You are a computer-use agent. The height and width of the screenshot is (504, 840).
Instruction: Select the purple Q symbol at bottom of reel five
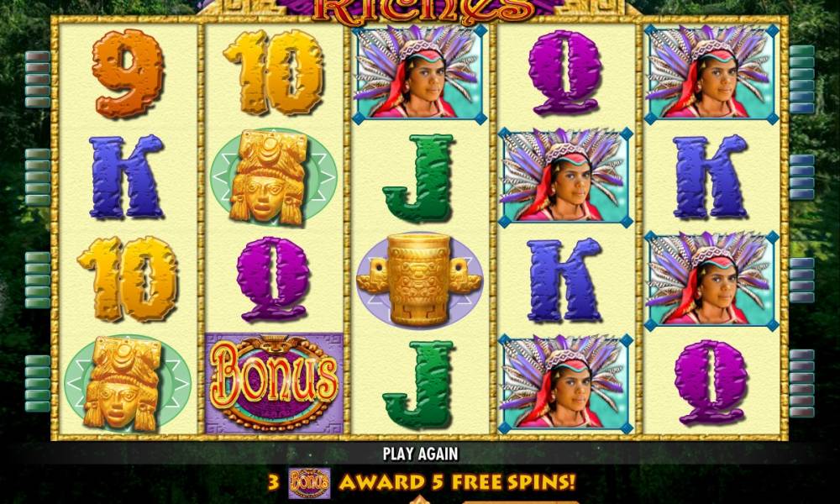point(711,382)
